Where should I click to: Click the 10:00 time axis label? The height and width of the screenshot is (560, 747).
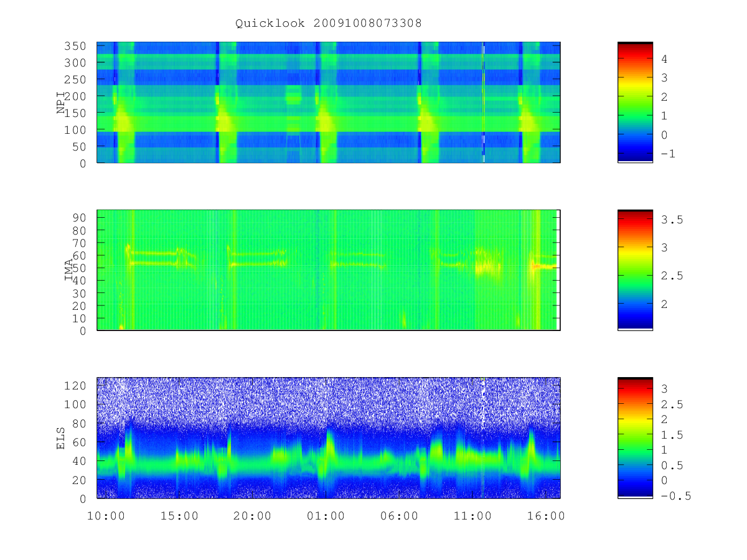point(106,516)
